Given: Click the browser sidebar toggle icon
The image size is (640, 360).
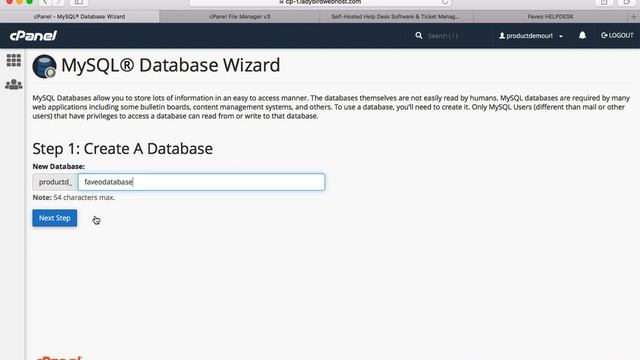Looking at the screenshot, I should pos(79,2).
